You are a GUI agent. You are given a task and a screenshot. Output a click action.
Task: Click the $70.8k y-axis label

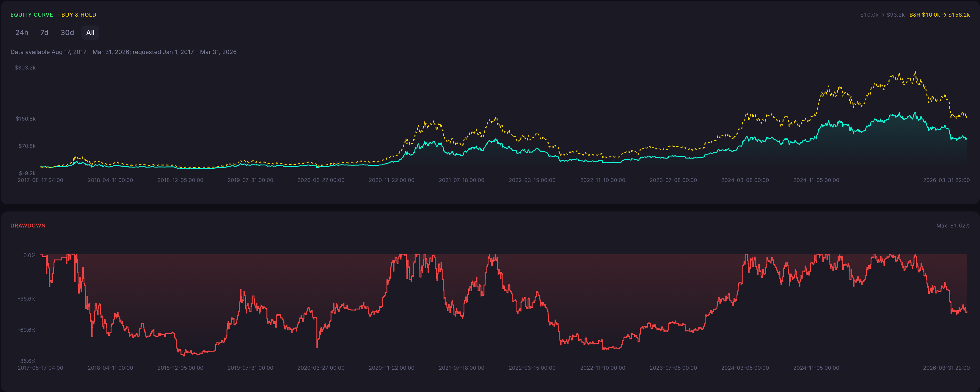[x=27, y=146]
